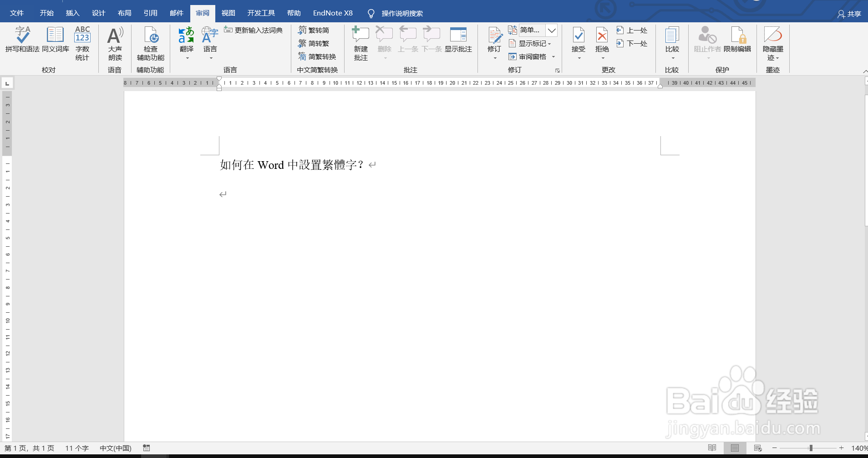This screenshot has height=458, width=868.
Task: Check accessibility (检查辅助功能)
Action: point(151,44)
